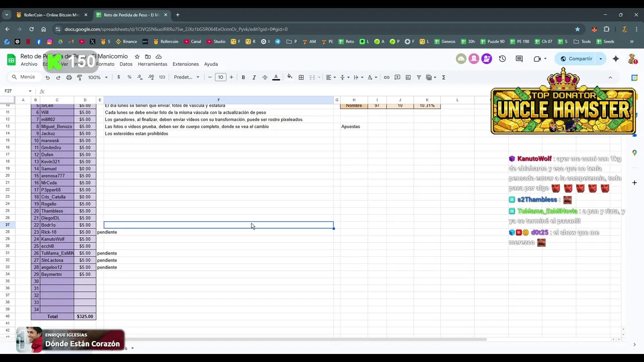Toggle bold formatting
The image size is (644, 362).
click(244, 77)
